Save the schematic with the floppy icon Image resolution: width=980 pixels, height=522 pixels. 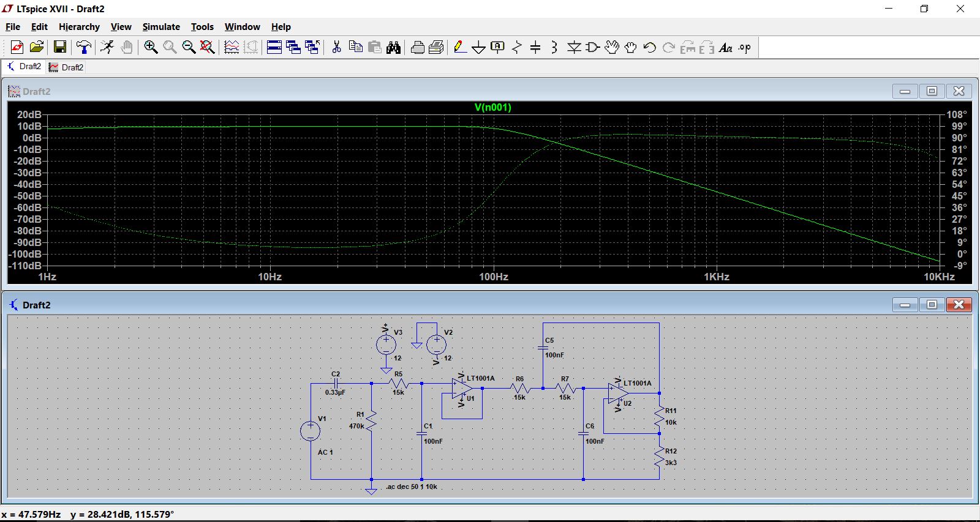click(x=60, y=47)
